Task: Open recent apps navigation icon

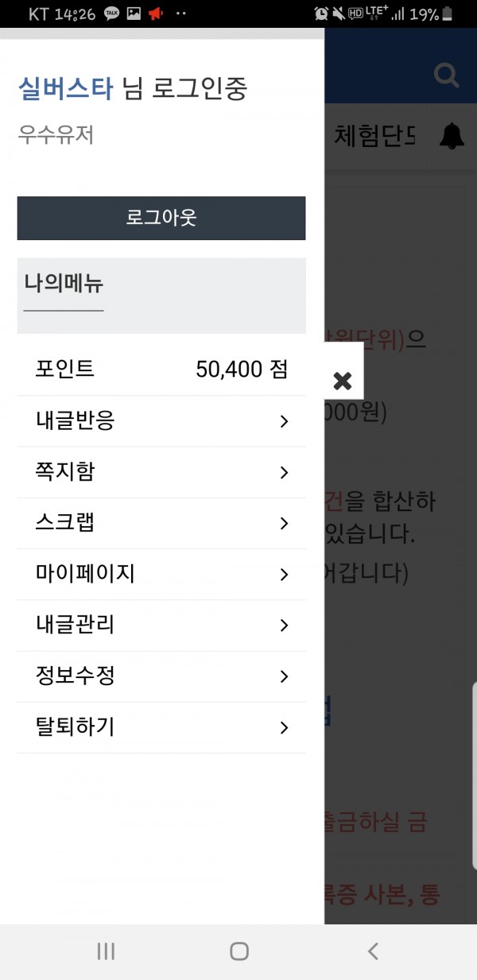Action: (106, 951)
